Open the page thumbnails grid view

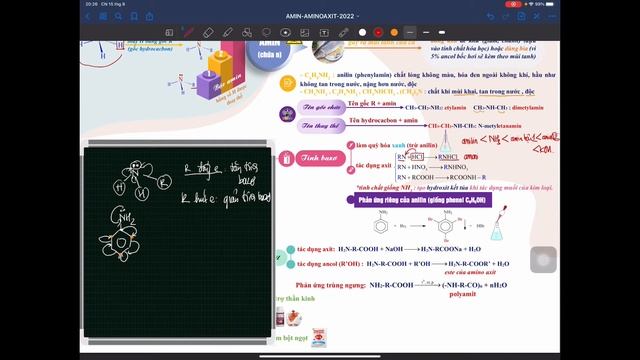pos(103,16)
